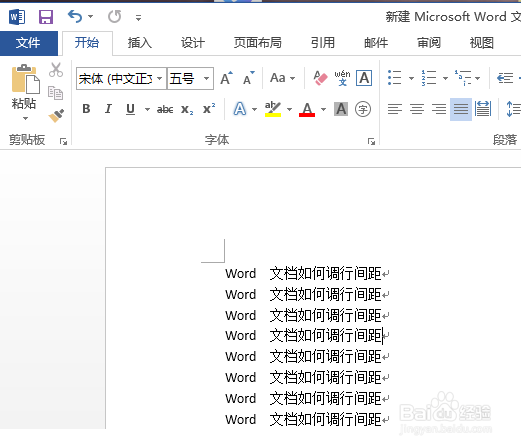521x447 pixels.
Task: Decrease the paragraph indent
Action: (505, 78)
